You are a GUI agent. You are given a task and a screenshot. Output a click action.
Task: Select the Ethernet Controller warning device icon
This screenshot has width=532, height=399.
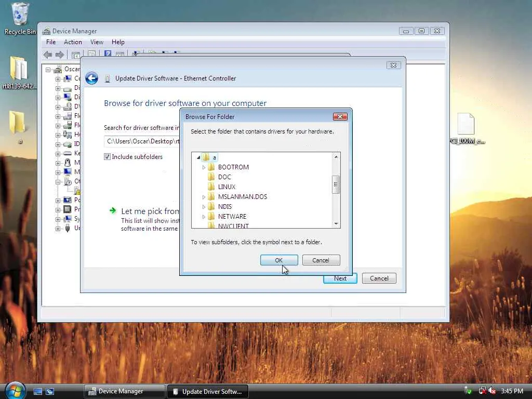[77, 191]
